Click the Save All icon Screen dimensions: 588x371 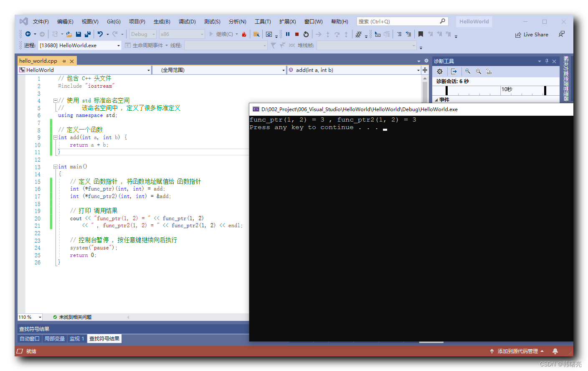[88, 34]
